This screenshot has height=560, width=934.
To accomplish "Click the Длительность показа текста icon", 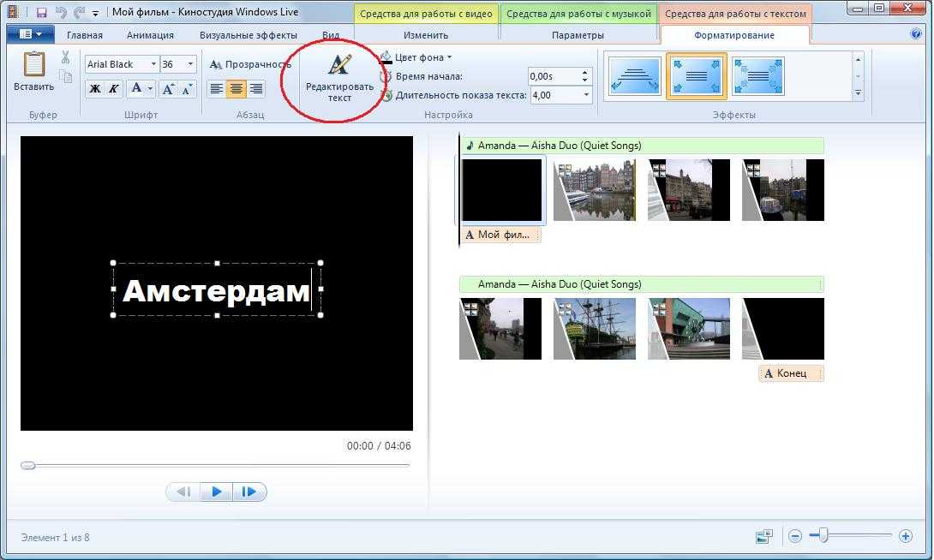I will click(386, 95).
